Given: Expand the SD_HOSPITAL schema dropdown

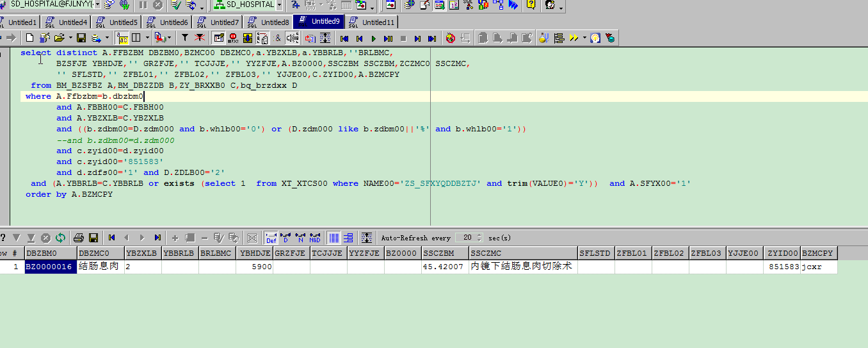Looking at the screenshot, I should [280, 4].
